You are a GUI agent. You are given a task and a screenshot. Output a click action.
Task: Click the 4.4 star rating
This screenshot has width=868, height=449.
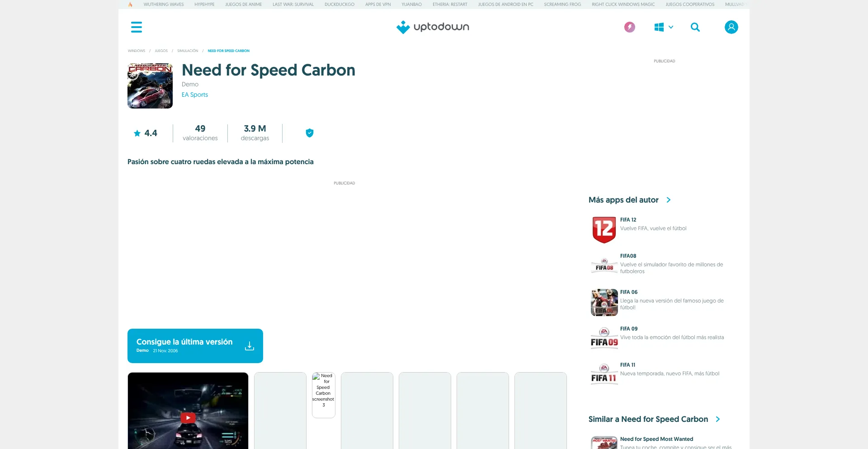point(146,133)
